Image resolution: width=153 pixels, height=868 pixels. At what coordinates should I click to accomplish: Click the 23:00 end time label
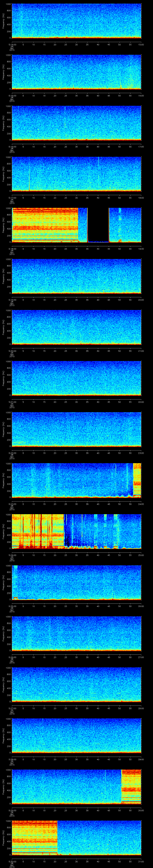141,453
